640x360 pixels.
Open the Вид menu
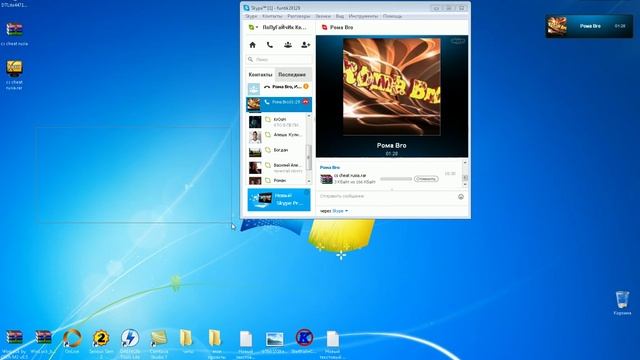coord(340,16)
